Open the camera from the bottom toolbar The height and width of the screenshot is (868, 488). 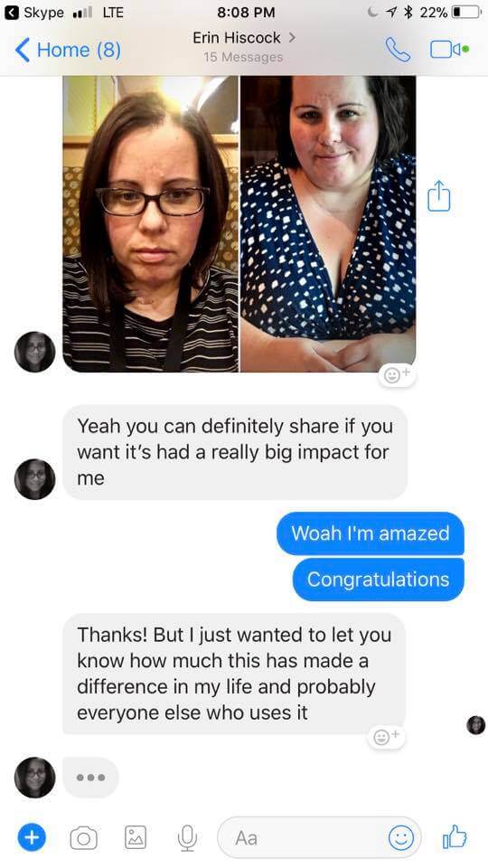pos(84,838)
